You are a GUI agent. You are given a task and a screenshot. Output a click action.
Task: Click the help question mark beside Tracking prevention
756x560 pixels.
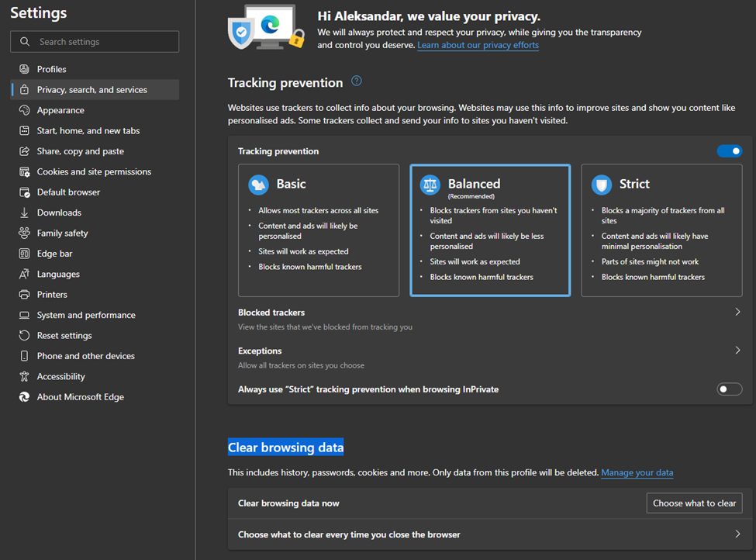point(357,81)
